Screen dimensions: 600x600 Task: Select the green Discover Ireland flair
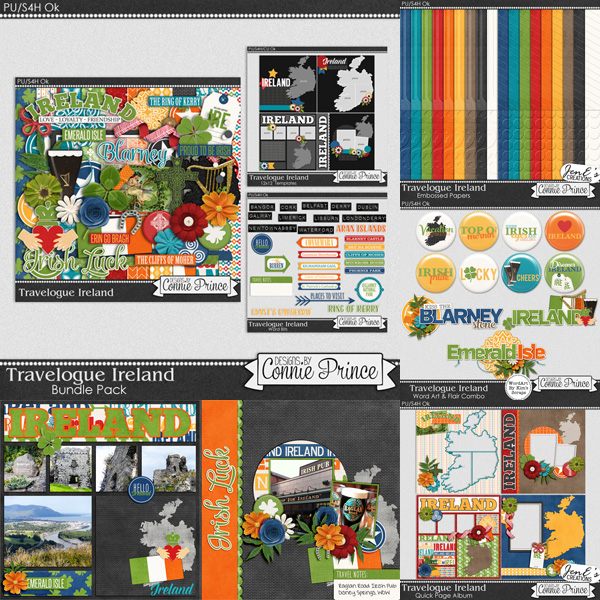[x=564, y=273]
